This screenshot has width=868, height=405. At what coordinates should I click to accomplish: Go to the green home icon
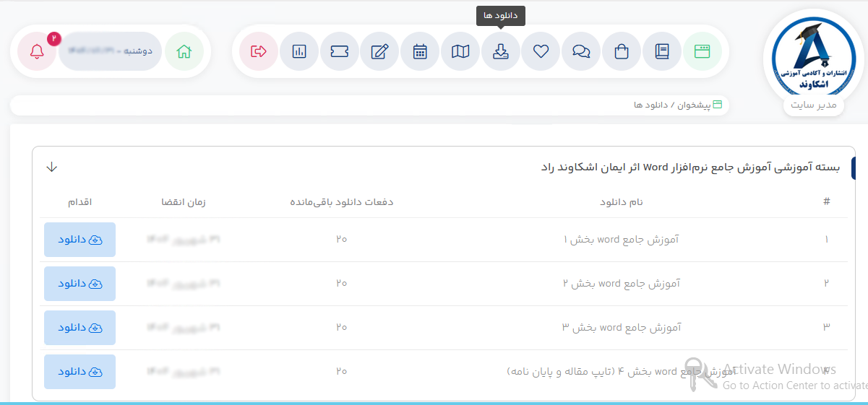[184, 51]
